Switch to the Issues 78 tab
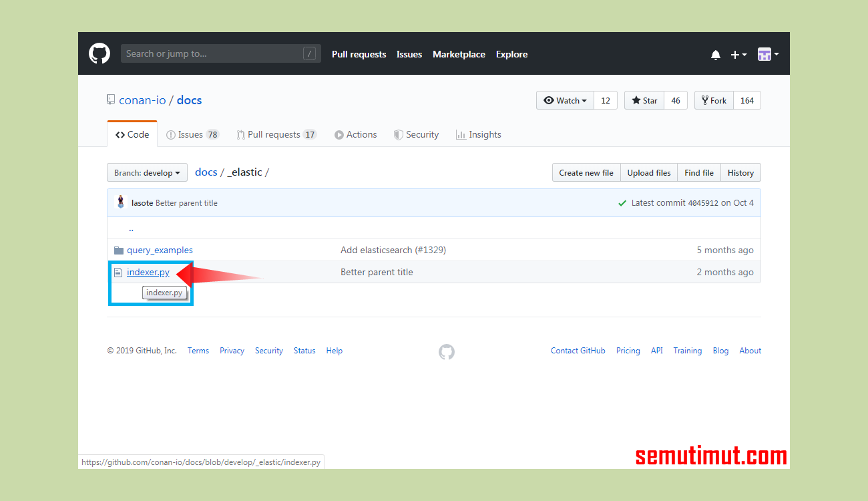The width and height of the screenshot is (868, 501). [x=192, y=134]
